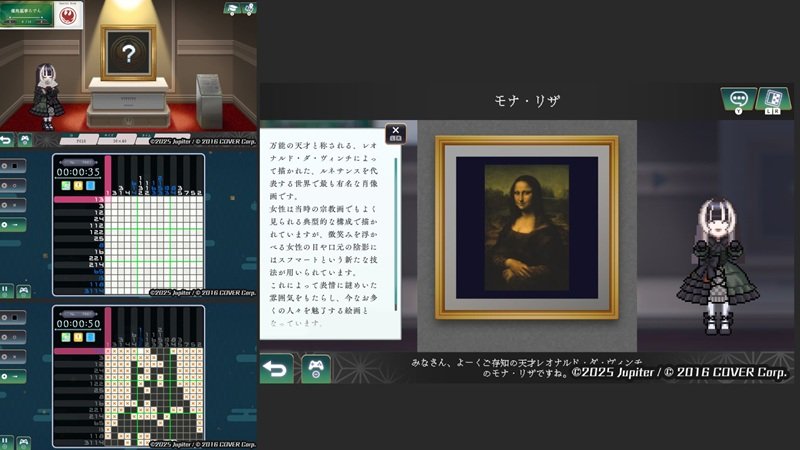Click the gothic character beside the Mona Lisa
This screenshot has height=450, width=800.
tap(718, 267)
